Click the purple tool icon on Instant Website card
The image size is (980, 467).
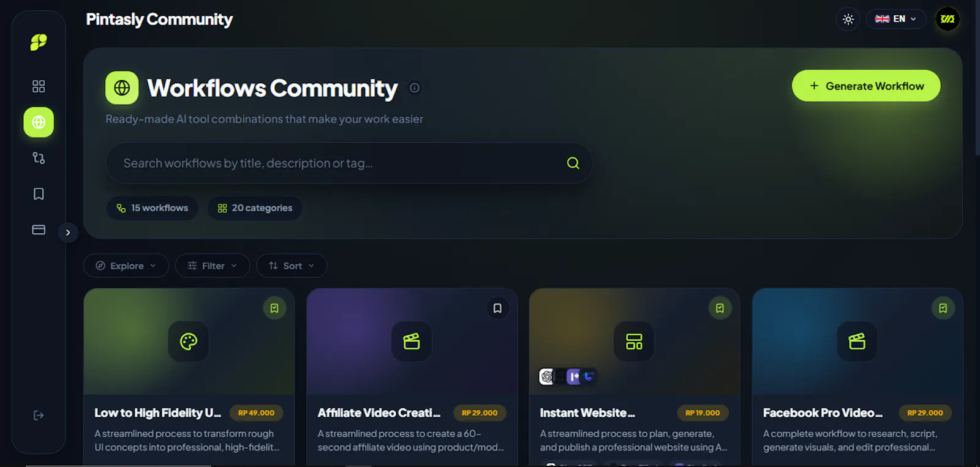point(574,376)
